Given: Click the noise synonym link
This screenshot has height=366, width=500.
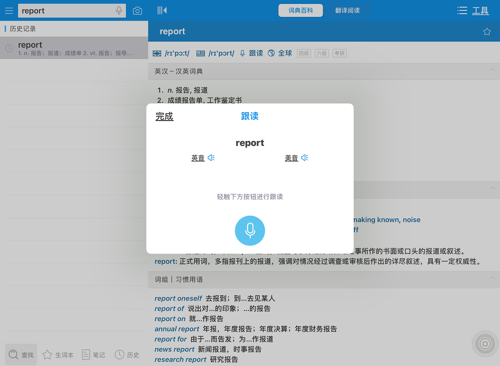Looking at the screenshot, I should [x=411, y=220].
